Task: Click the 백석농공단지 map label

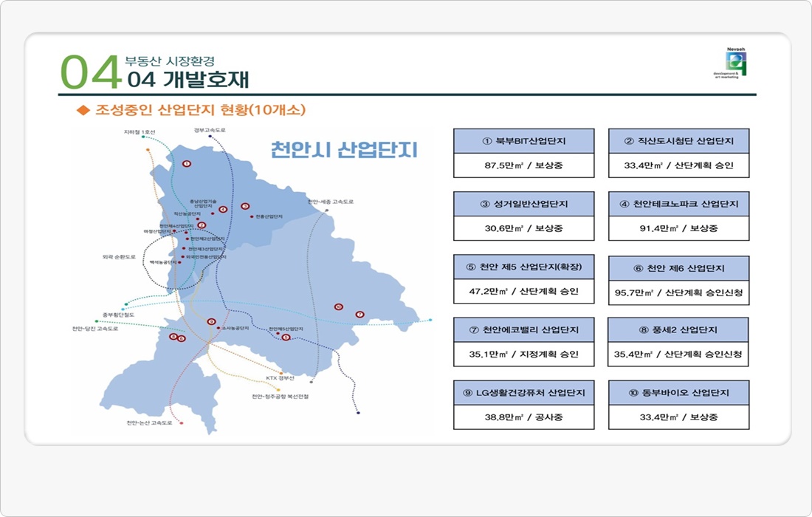Action: (163, 262)
